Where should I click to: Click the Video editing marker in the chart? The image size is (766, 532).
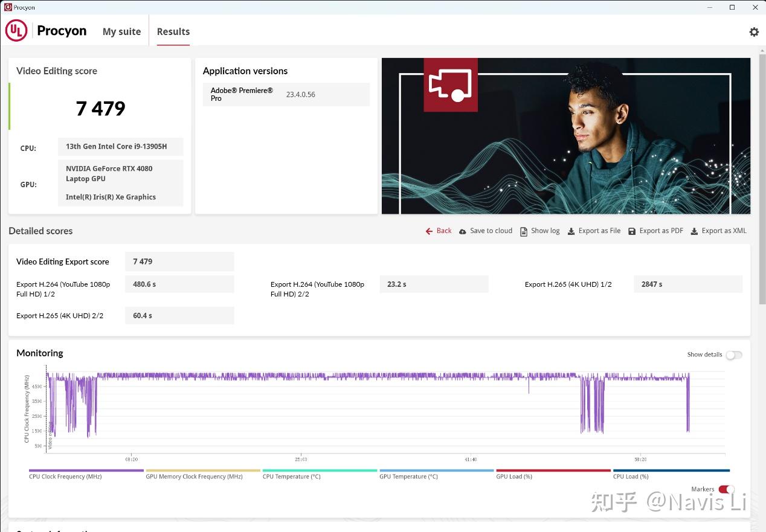[x=50, y=435]
